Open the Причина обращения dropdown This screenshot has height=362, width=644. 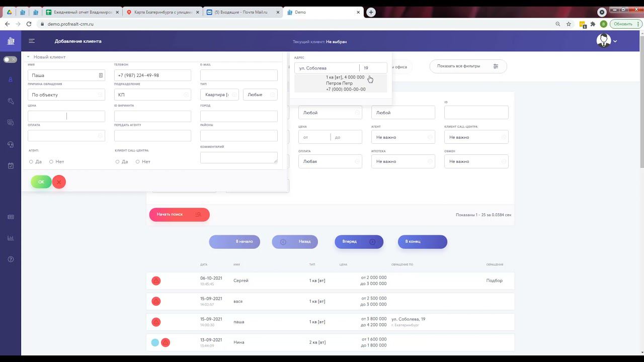coord(66,95)
